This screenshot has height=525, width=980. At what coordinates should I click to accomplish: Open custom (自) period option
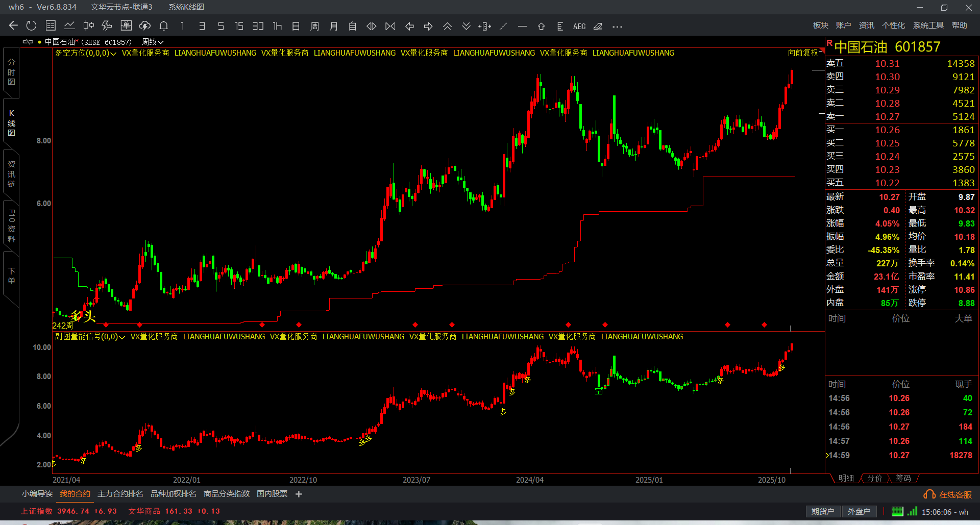pos(352,26)
